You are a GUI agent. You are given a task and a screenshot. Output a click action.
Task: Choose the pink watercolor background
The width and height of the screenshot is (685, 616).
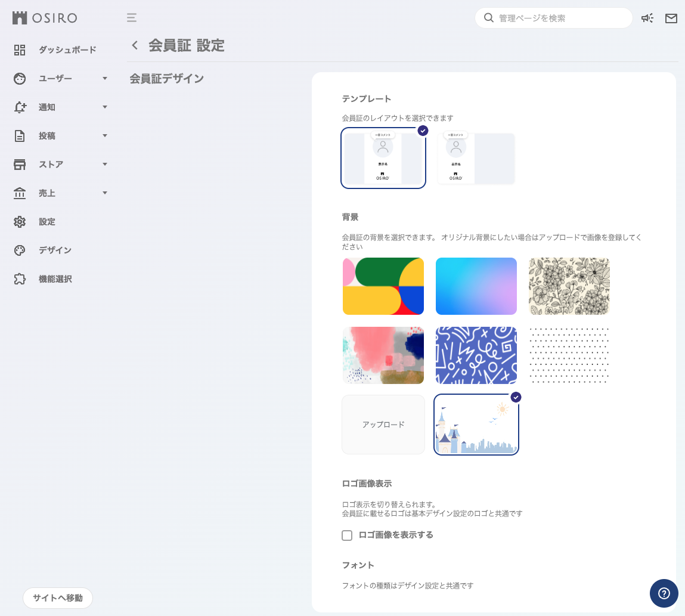[x=383, y=355]
